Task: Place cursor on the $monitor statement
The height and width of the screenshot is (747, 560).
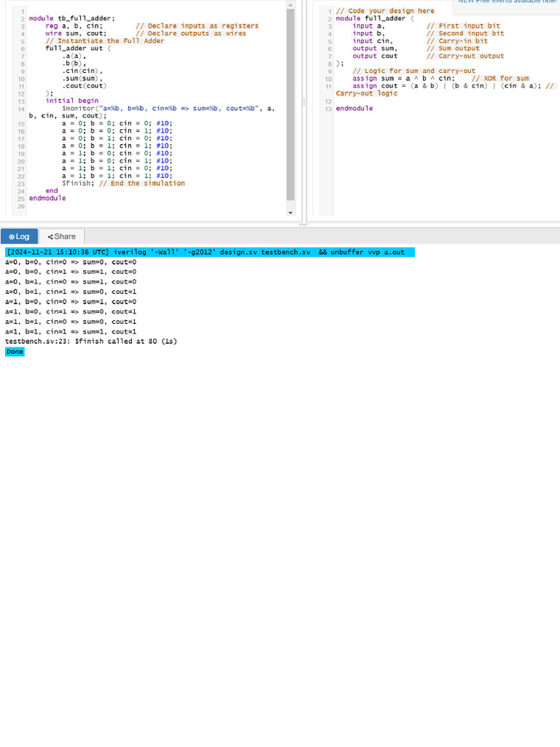Action: [146, 109]
